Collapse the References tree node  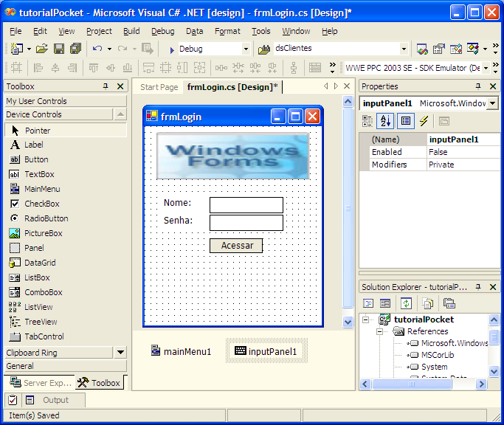(x=379, y=331)
